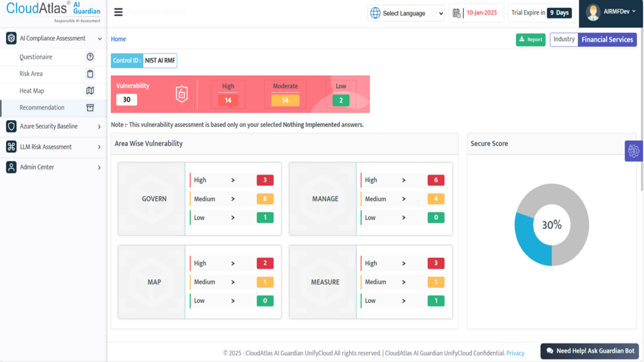Open MANAGE Low count 0 badge
The width and height of the screenshot is (644, 362).
(x=436, y=218)
